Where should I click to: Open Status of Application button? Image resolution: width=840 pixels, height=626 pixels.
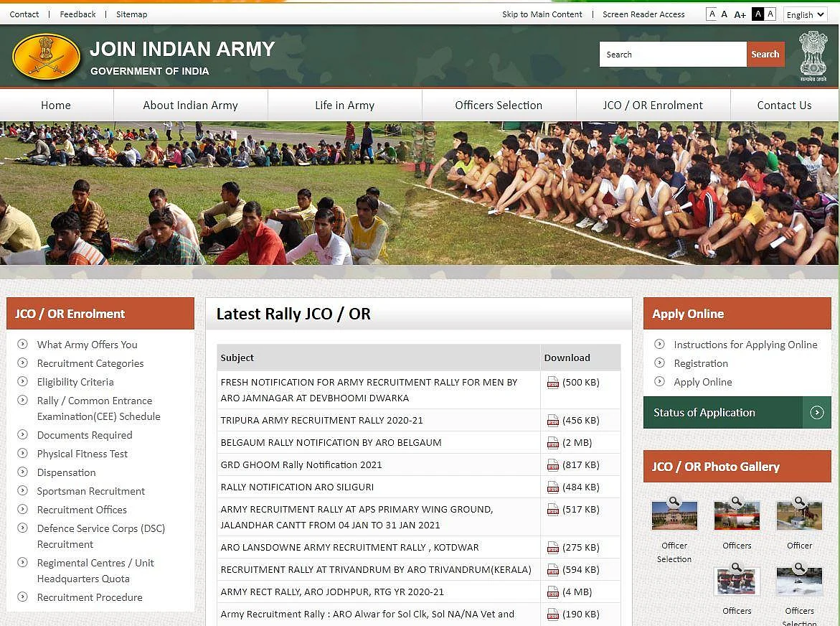pyautogui.click(x=737, y=412)
